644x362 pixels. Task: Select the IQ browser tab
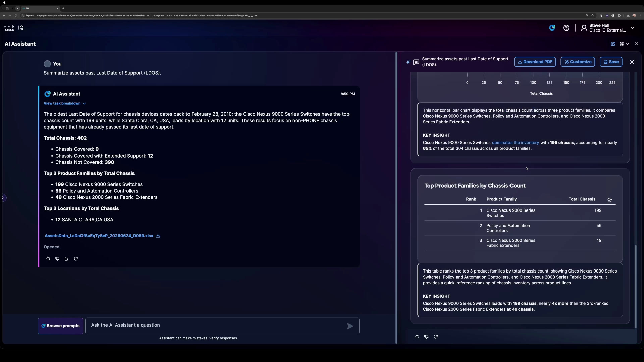pyautogui.click(x=40, y=8)
